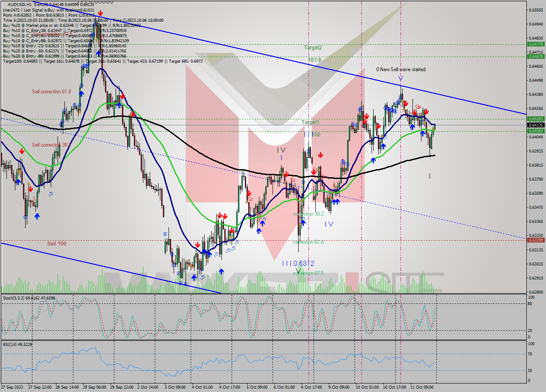Screen dimensions: 546x392
Task: Select the 'I I I 0.6312' wave label
Action: pyautogui.click(x=298, y=263)
